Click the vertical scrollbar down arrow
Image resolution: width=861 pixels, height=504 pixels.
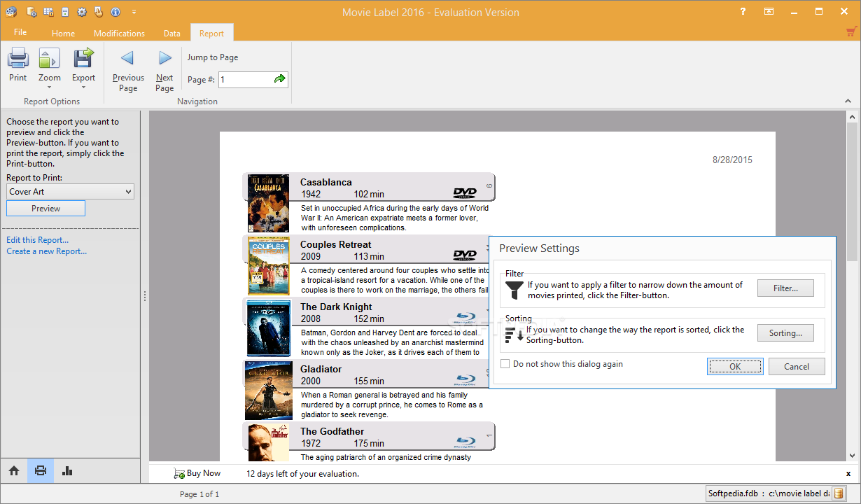(852, 455)
